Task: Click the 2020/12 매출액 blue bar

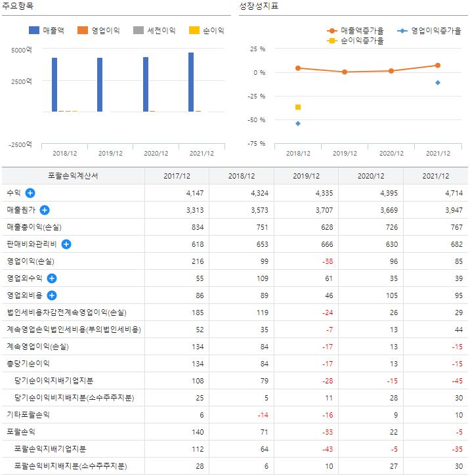Action: (146, 85)
